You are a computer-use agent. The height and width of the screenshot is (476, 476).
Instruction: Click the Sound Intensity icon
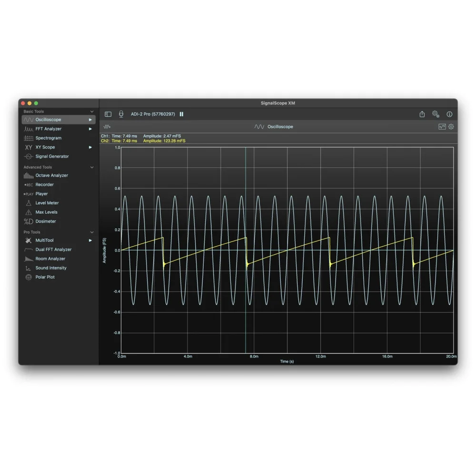pyautogui.click(x=28, y=268)
